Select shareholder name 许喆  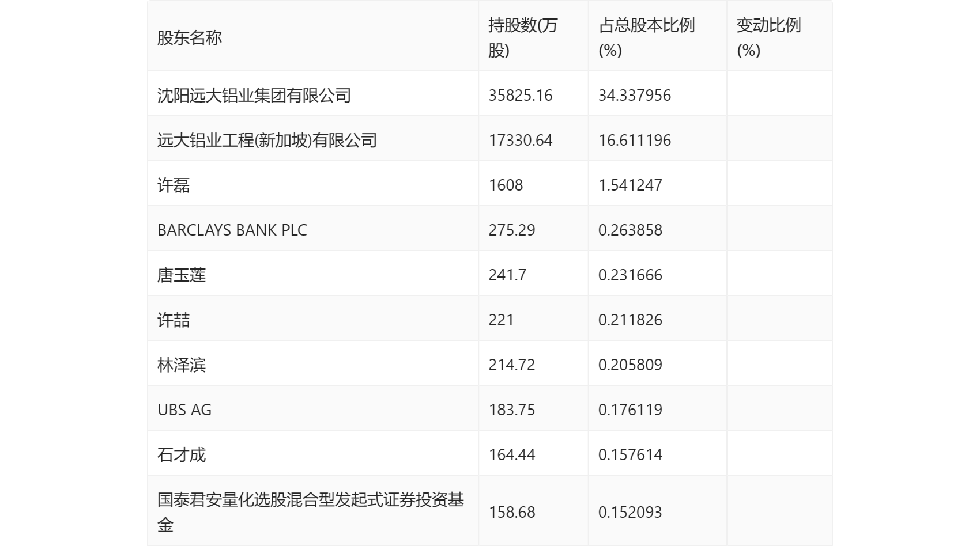(174, 320)
